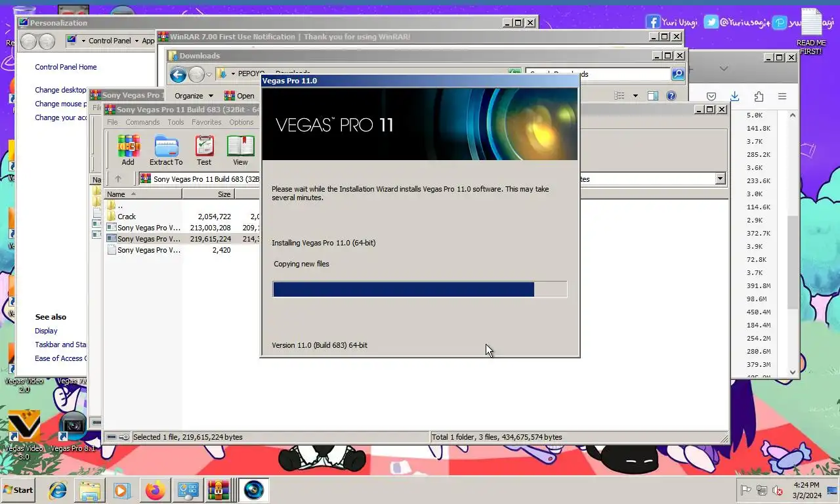This screenshot has width=840, height=504.
Task: Click the Test icon in WinRAR toolbar
Action: point(204,150)
